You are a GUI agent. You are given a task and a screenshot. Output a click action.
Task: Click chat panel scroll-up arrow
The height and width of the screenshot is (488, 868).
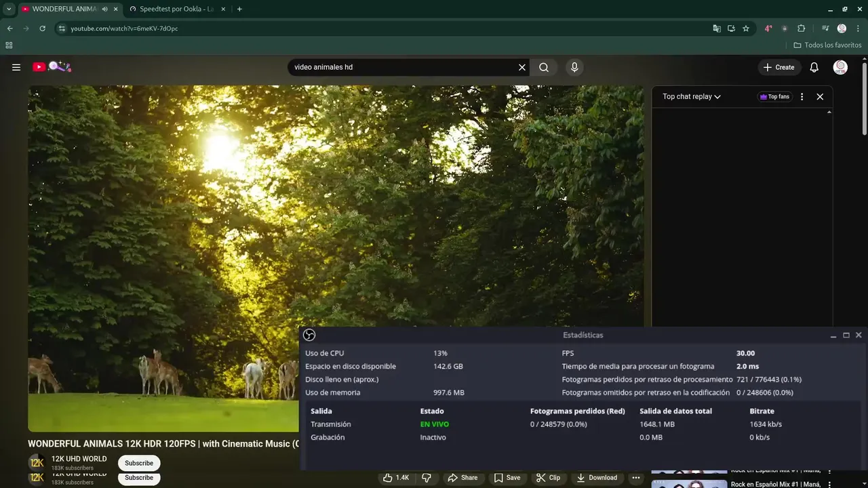tap(829, 112)
